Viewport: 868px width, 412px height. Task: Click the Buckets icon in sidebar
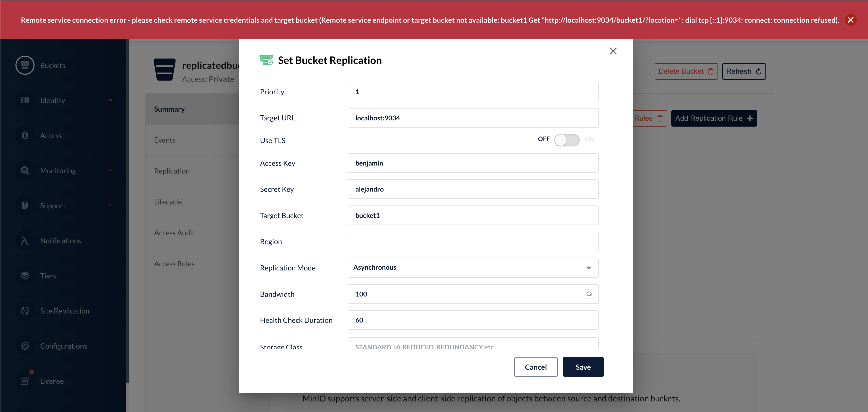click(25, 65)
